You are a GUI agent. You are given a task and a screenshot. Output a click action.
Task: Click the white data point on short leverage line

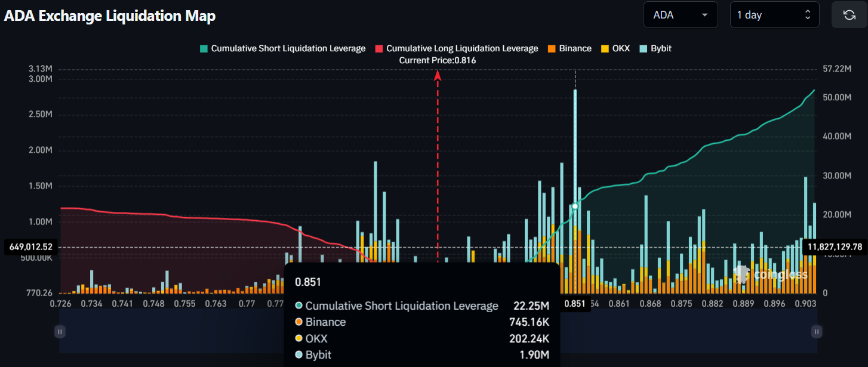[575, 206]
